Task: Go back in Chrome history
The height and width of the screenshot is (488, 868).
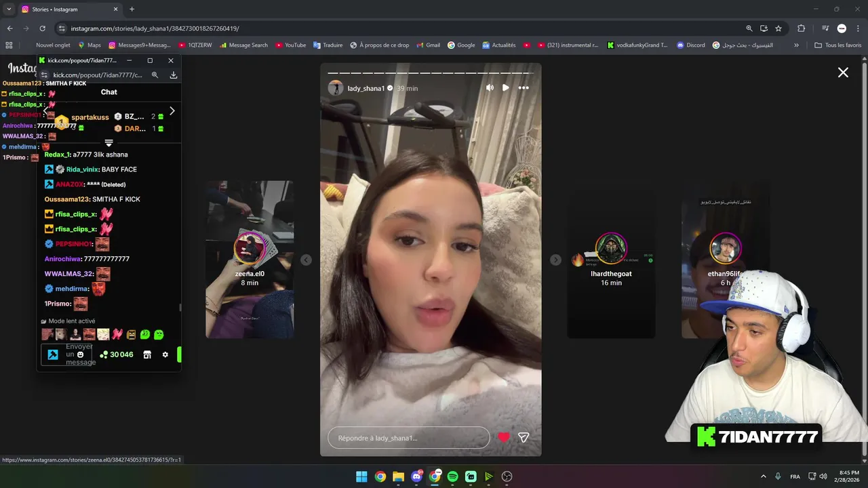Action: (9, 28)
